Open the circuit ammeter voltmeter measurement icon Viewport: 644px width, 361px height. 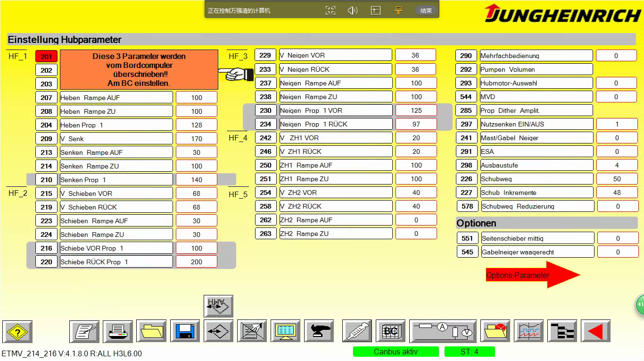coord(443,331)
